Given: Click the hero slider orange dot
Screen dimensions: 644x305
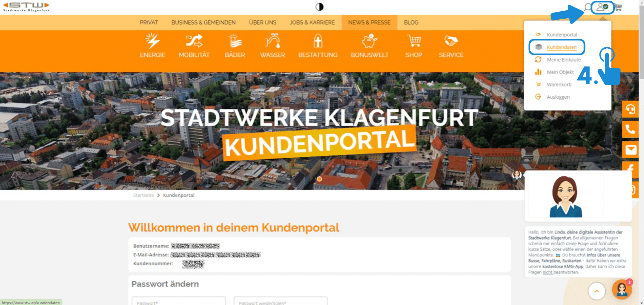Looking at the screenshot, I should [x=319, y=179].
